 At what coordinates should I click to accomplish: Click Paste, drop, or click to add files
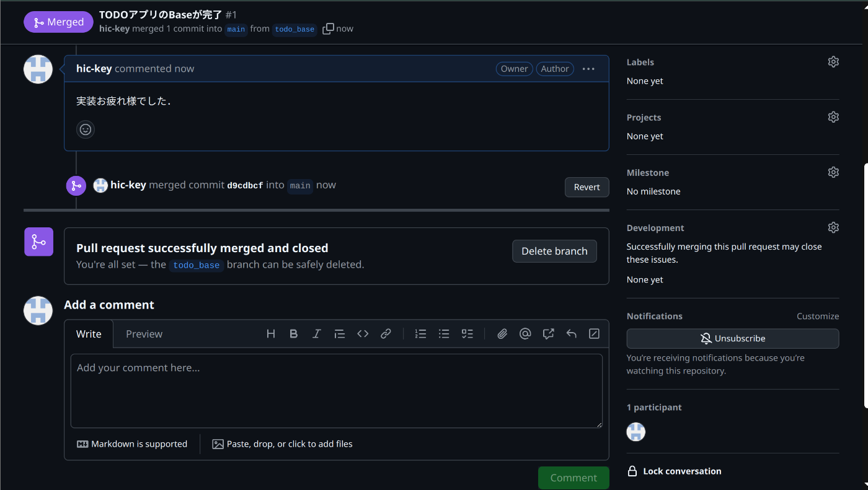283,444
